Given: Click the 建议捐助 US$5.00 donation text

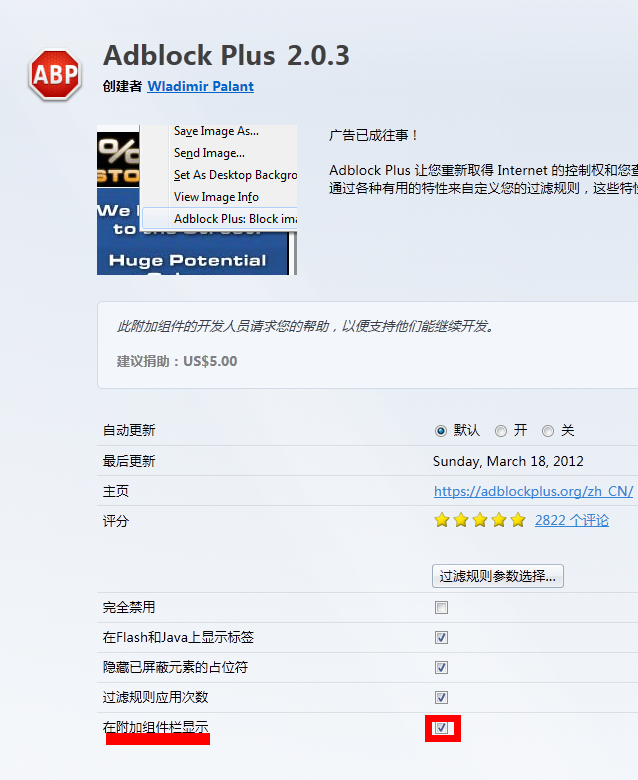Looking at the screenshot, I should click(x=177, y=361).
